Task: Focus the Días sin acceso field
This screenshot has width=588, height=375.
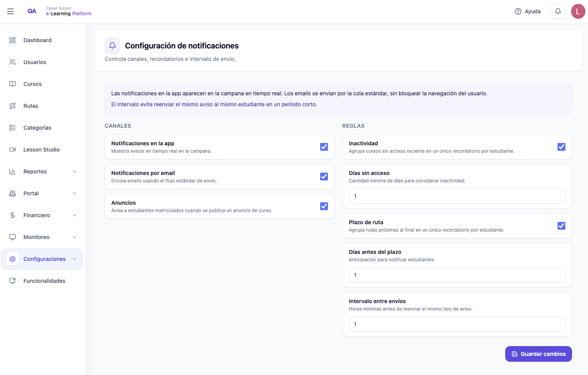Action: point(457,196)
